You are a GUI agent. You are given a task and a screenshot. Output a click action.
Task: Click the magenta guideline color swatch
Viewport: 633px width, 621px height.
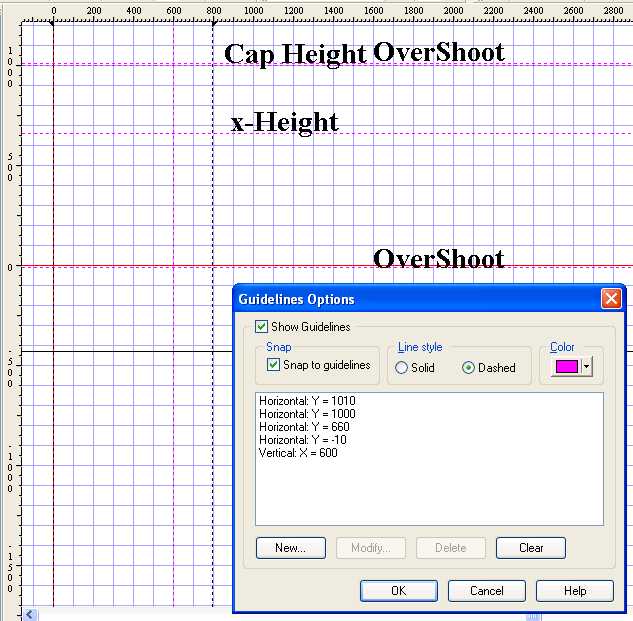567,367
